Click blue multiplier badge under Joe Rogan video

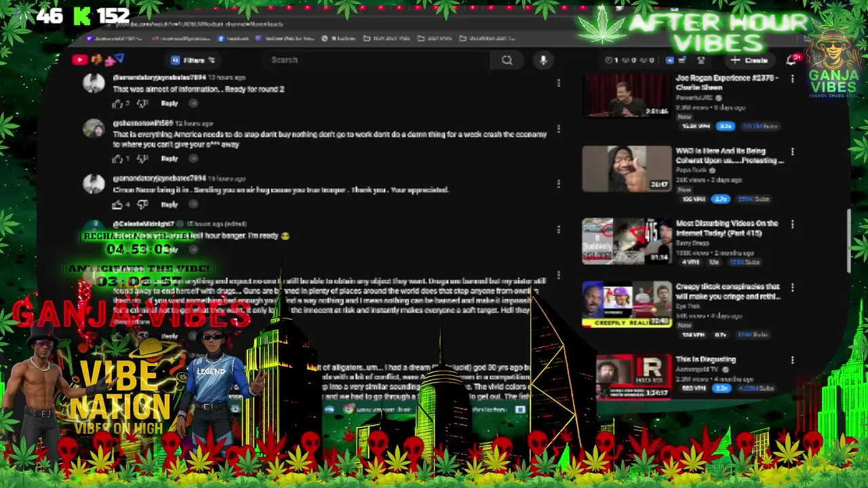pyautogui.click(x=726, y=126)
